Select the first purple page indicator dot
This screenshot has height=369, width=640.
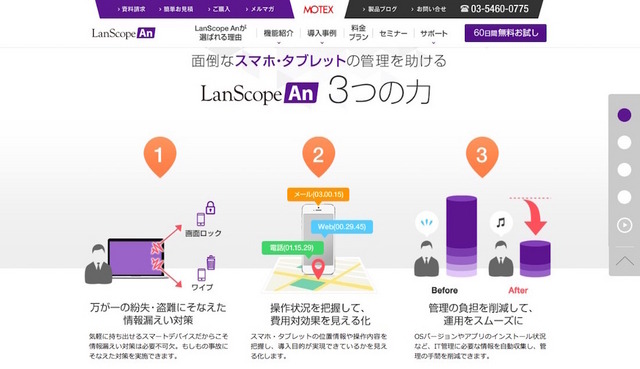pyautogui.click(x=624, y=115)
